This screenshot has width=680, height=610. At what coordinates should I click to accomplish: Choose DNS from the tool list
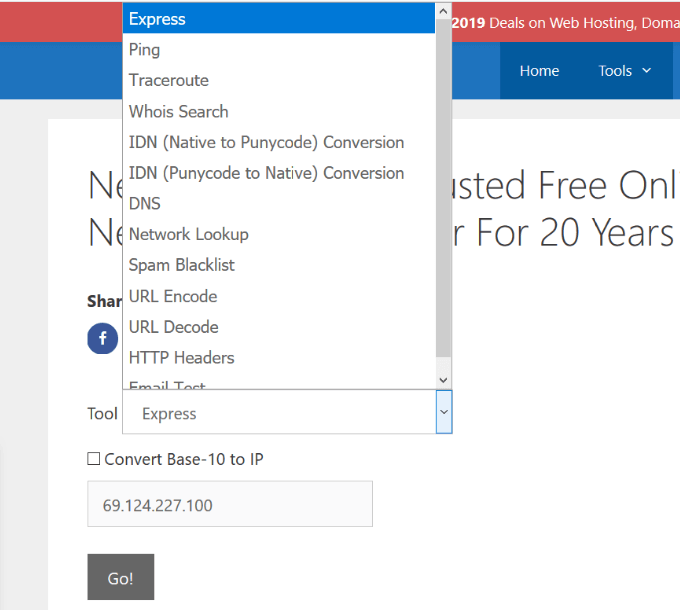pyautogui.click(x=144, y=203)
